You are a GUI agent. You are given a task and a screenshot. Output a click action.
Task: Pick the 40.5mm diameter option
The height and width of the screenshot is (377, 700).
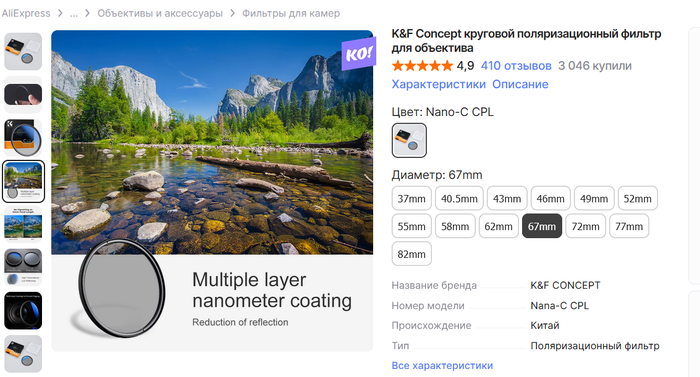459,198
